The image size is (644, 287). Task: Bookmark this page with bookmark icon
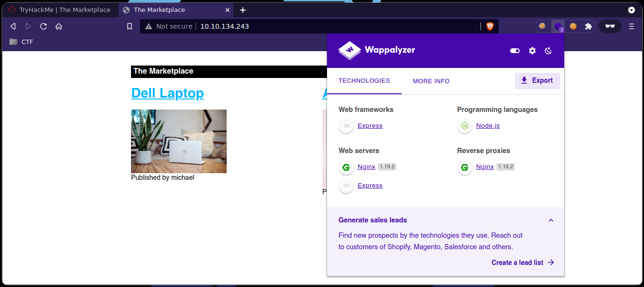point(130,26)
